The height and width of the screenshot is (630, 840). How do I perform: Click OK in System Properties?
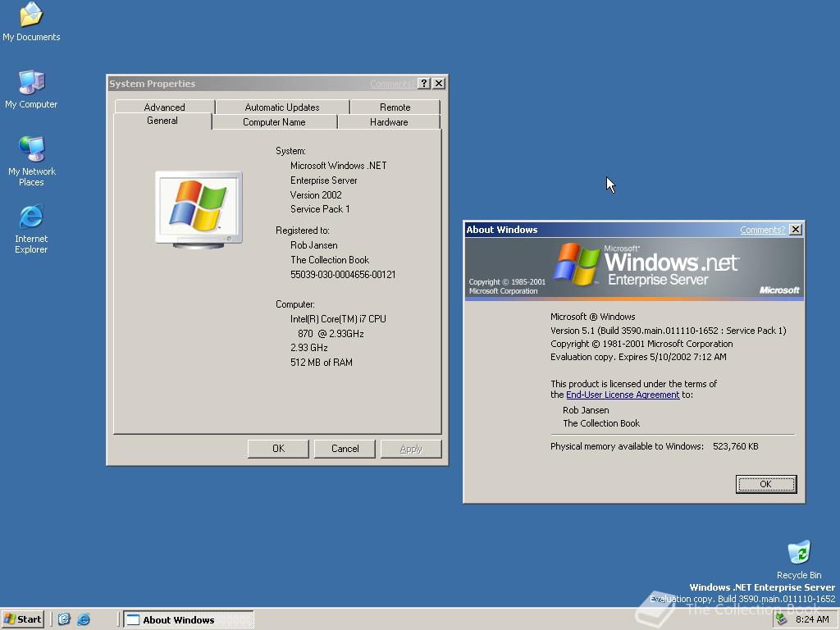[278, 449]
